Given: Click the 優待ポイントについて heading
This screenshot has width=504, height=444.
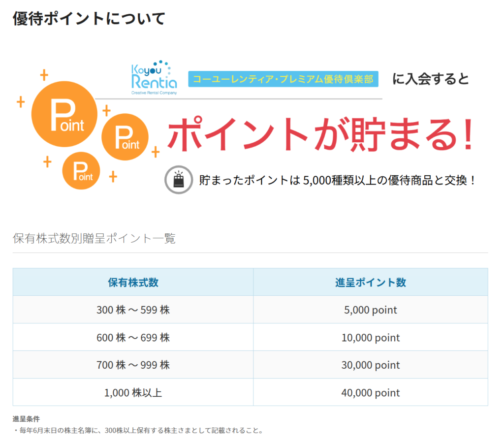Looking at the screenshot, I should [x=89, y=18].
